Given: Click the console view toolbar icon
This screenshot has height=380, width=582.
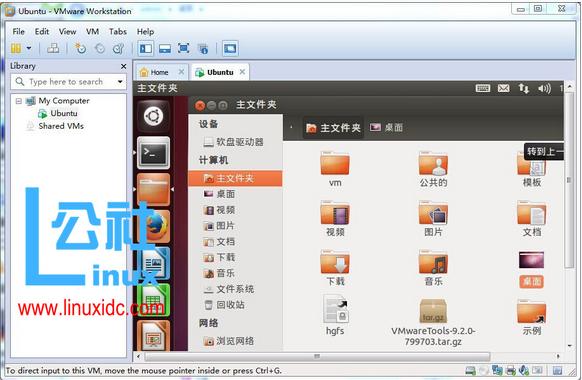Looking at the screenshot, I should (230, 48).
